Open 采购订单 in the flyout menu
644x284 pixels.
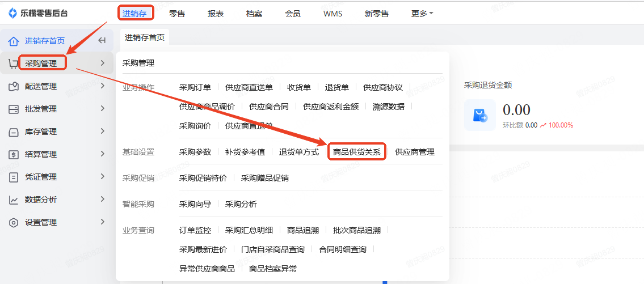pyautogui.click(x=195, y=87)
